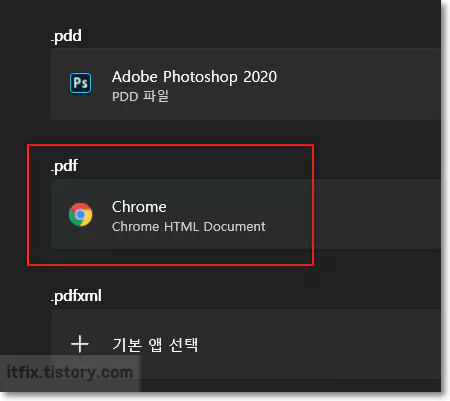Click the "Chrome HTML Document" description text
Screen dimensions: 450x401
coord(189,227)
